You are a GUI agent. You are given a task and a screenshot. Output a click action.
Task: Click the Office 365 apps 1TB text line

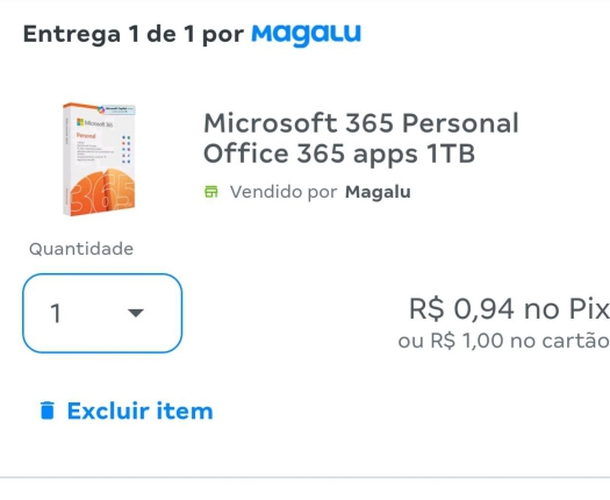click(x=338, y=155)
